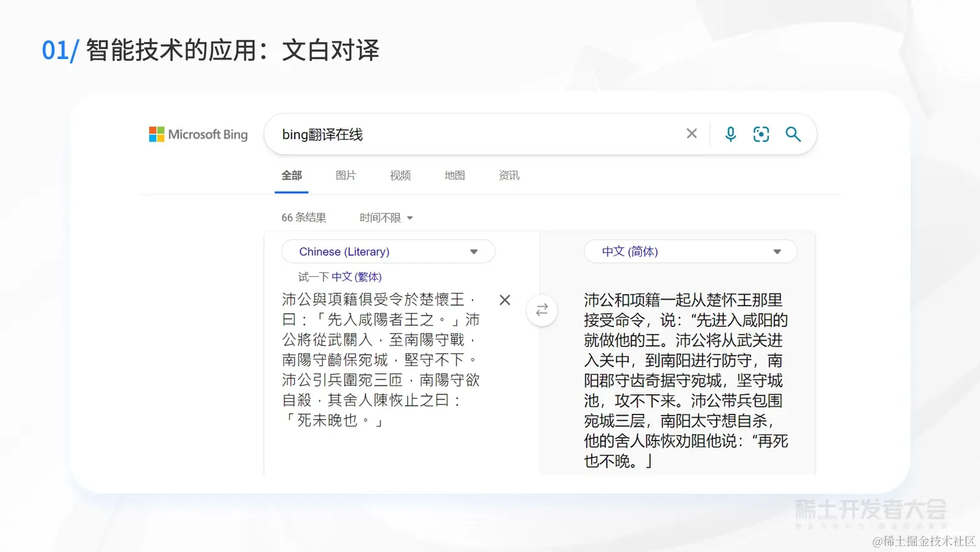Clear the source text in translator
980x552 pixels.
pyautogui.click(x=505, y=300)
